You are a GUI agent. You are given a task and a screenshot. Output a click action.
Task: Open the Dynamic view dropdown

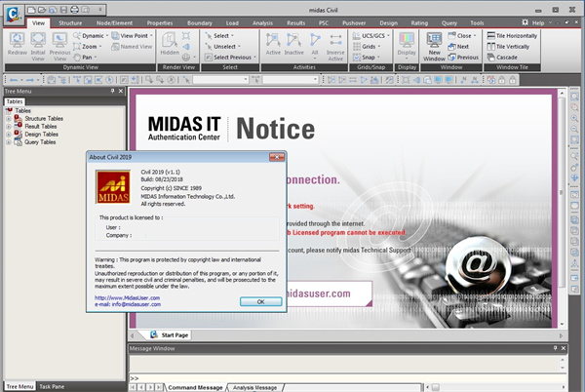pyautogui.click(x=107, y=36)
